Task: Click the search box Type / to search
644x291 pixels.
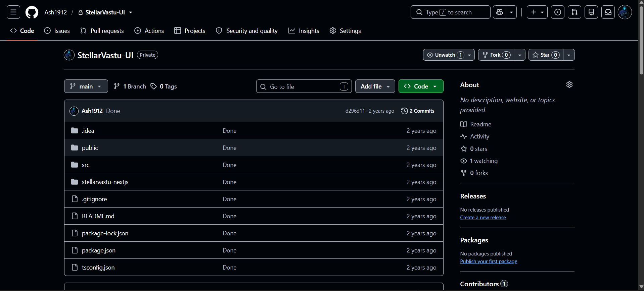Action: [x=450, y=12]
